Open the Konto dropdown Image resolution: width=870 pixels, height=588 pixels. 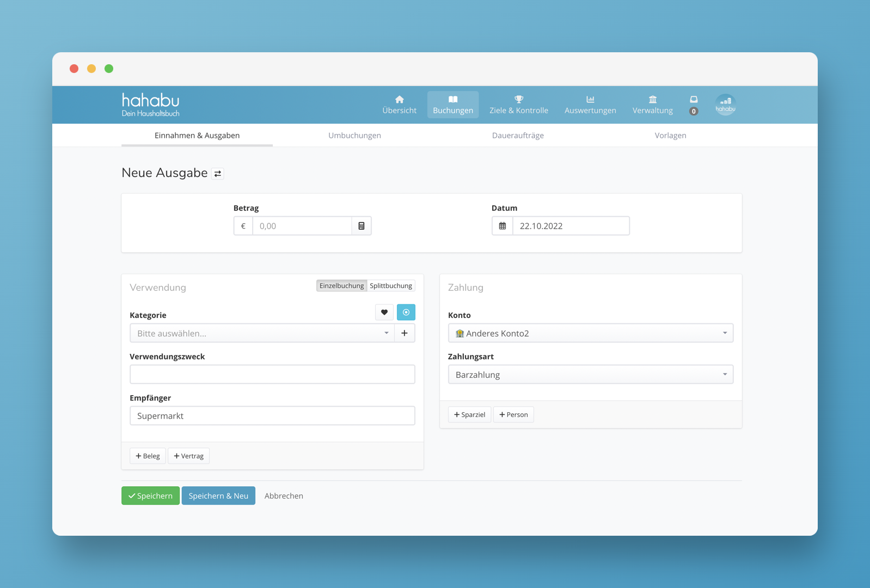point(590,333)
